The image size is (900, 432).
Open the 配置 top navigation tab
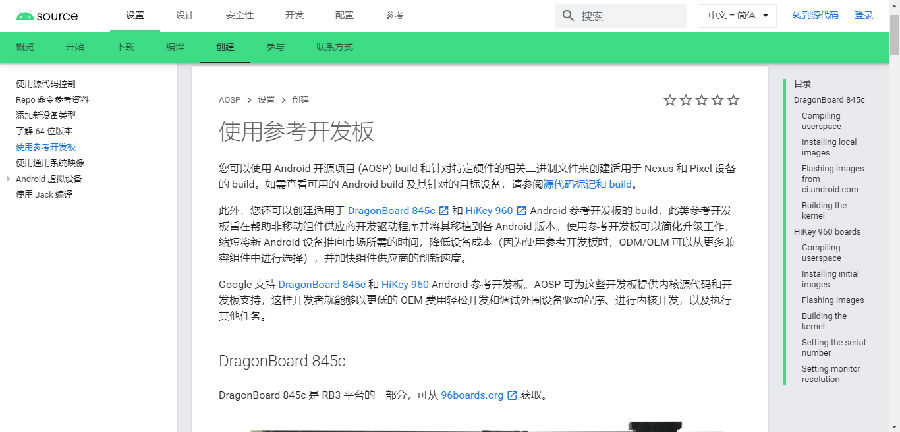[344, 15]
